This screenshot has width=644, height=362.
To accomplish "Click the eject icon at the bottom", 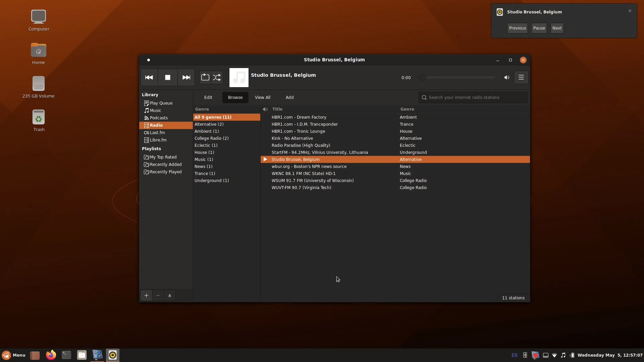I will click(x=169, y=295).
